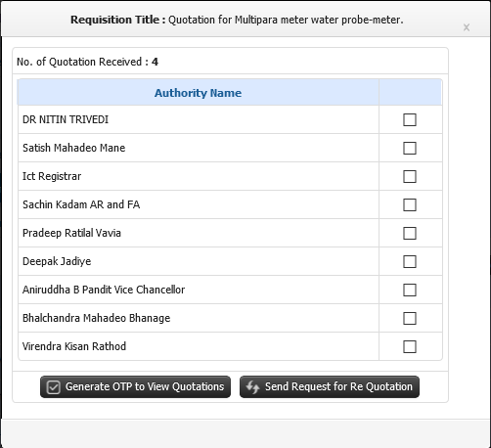Click the Authority Name column header
The width and height of the screenshot is (491, 448).
(199, 93)
